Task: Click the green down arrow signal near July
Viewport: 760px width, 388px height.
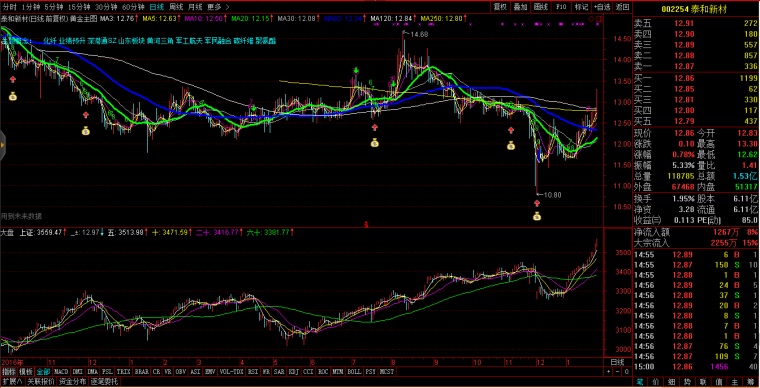Action: point(355,71)
